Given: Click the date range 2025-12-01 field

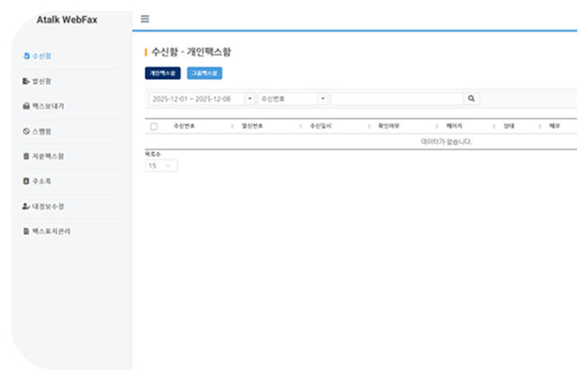Looking at the screenshot, I should pyautogui.click(x=194, y=99).
